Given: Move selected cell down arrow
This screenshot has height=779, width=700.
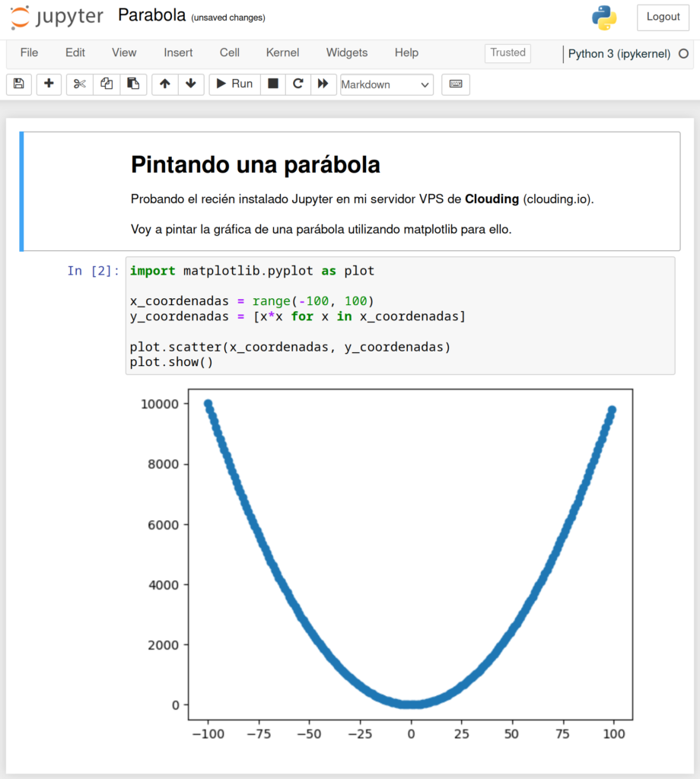Looking at the screenshot, I should [191, 84].
